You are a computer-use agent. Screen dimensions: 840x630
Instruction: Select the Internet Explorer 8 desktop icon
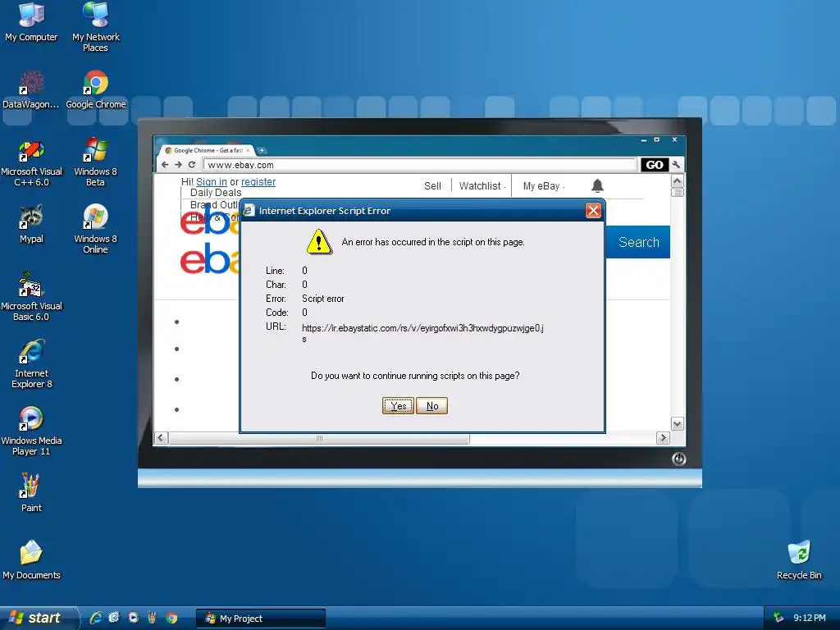(31, 363)
